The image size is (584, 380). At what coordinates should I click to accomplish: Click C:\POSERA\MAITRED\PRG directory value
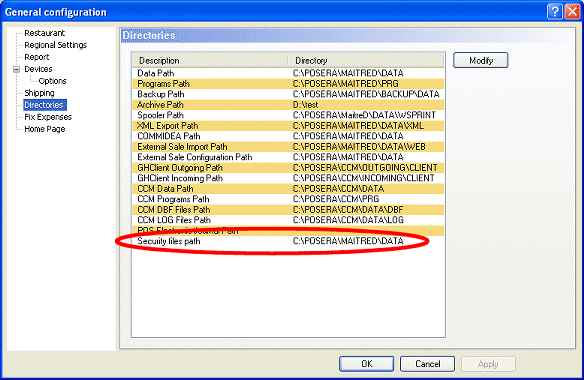pyautogui.click(x=345, y=83)
